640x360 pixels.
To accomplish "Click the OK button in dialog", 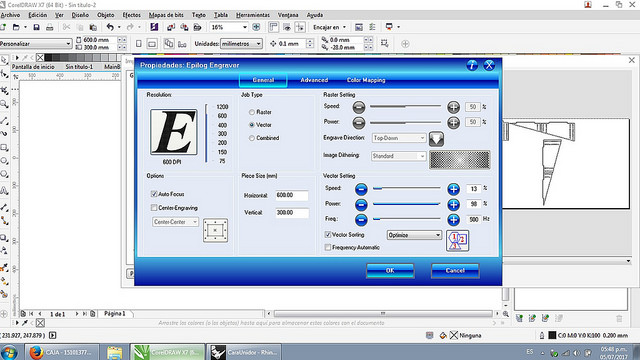I will coord(390,271).
